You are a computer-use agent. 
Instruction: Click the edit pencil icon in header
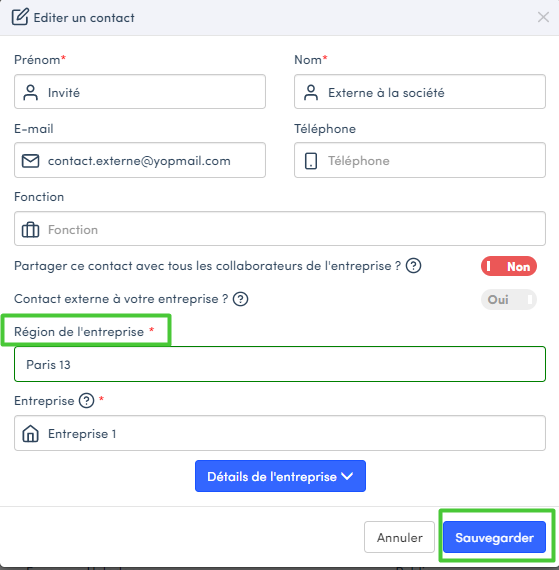pyautogui.click(x=20, y=17)
